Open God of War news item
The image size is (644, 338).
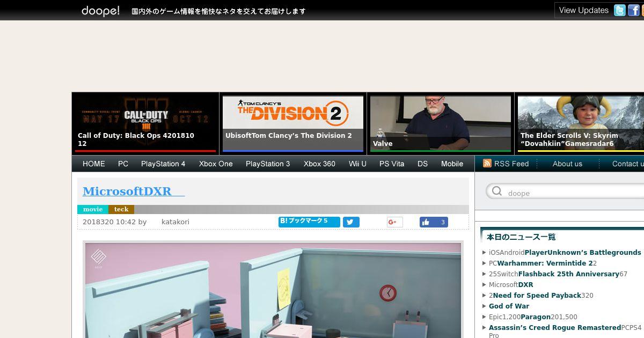[x=509, y=306]
